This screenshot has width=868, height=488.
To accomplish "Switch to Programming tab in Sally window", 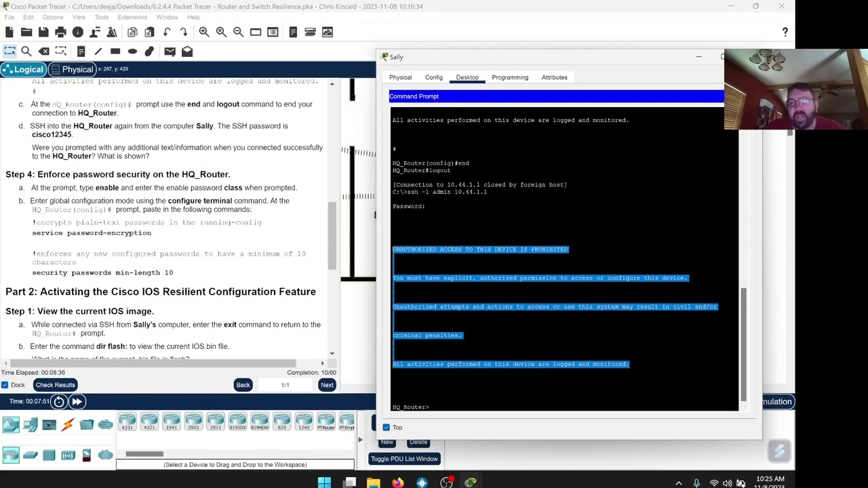I will click(x=510, y=77).
